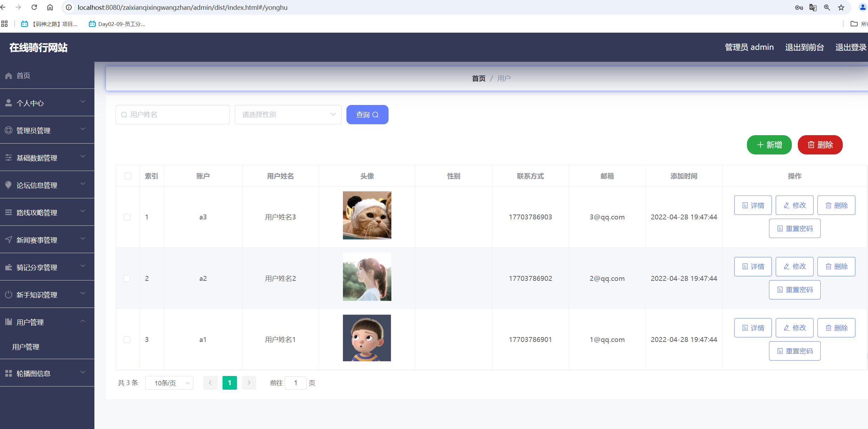The height and width of the screenshot is (429, 868).
Task: Expand the 个人中心 menu chevron
Action: click(x=83, y=102)
